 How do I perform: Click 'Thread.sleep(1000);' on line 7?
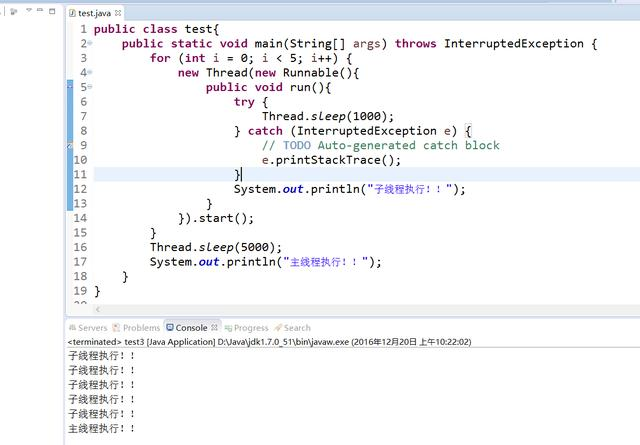pyautogui.click(x=328, y=116)
